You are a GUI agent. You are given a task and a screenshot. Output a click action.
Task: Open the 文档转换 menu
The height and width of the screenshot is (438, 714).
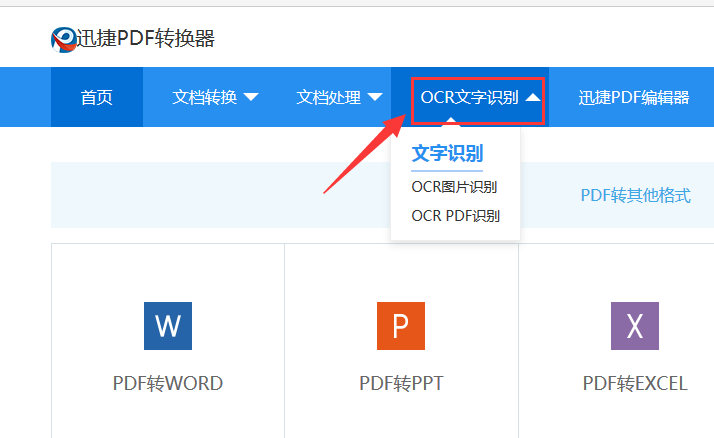[x=204, y=97]
